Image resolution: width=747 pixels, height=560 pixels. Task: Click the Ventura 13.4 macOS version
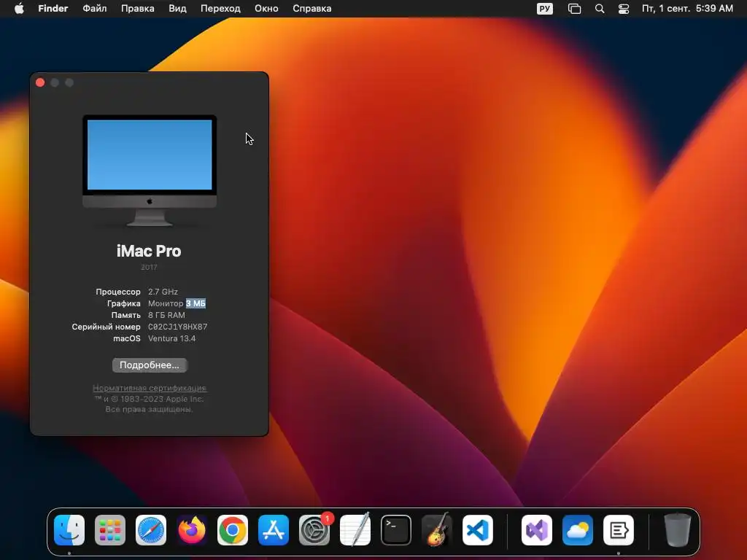point(171,338)
